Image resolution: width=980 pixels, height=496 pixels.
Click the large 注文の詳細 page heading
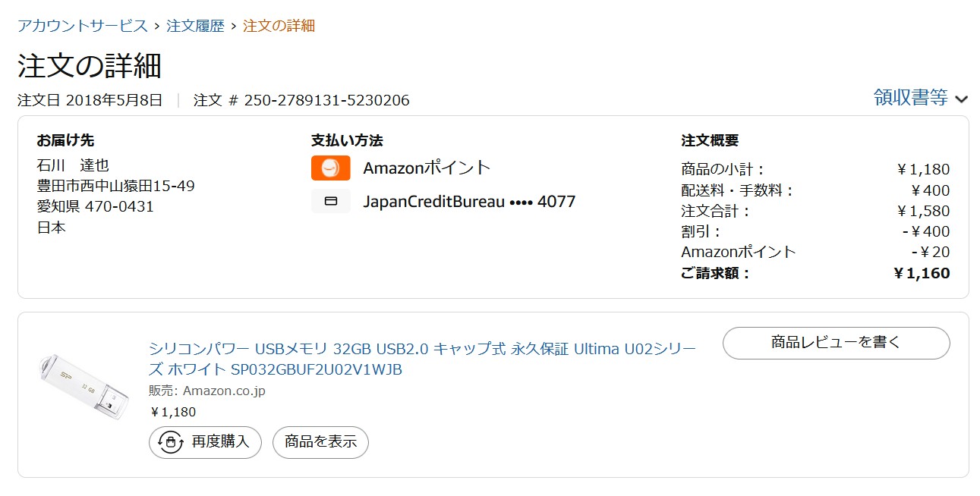coord(90,67)
